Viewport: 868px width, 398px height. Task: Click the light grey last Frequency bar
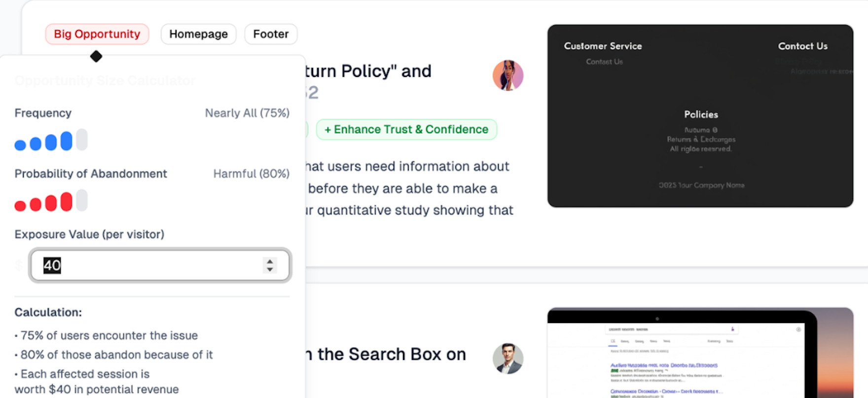[82, 140]
